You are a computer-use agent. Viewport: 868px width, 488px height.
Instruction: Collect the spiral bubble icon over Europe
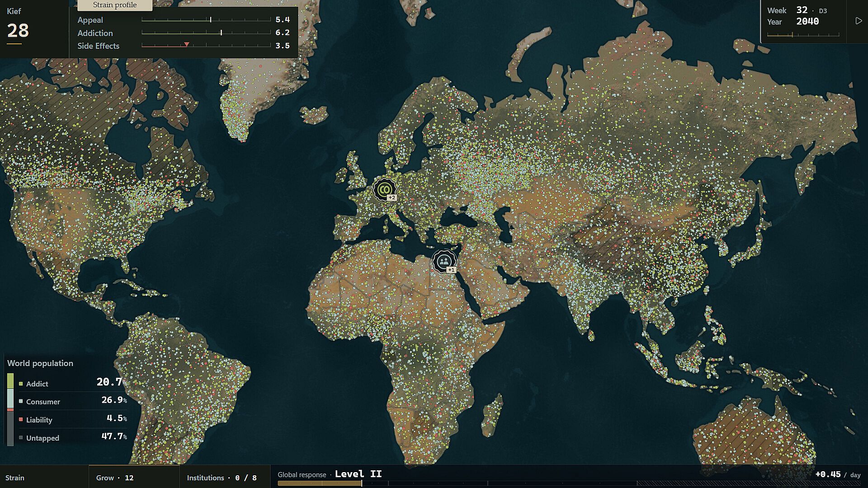pos(385,189)
